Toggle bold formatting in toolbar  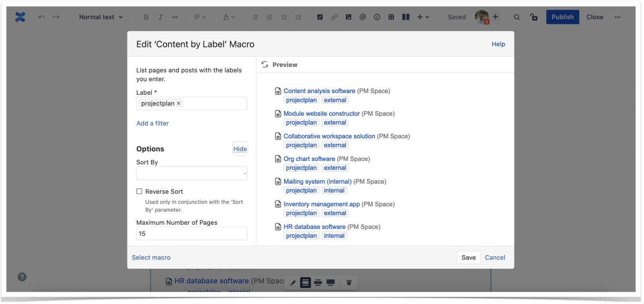click(146, 17)
